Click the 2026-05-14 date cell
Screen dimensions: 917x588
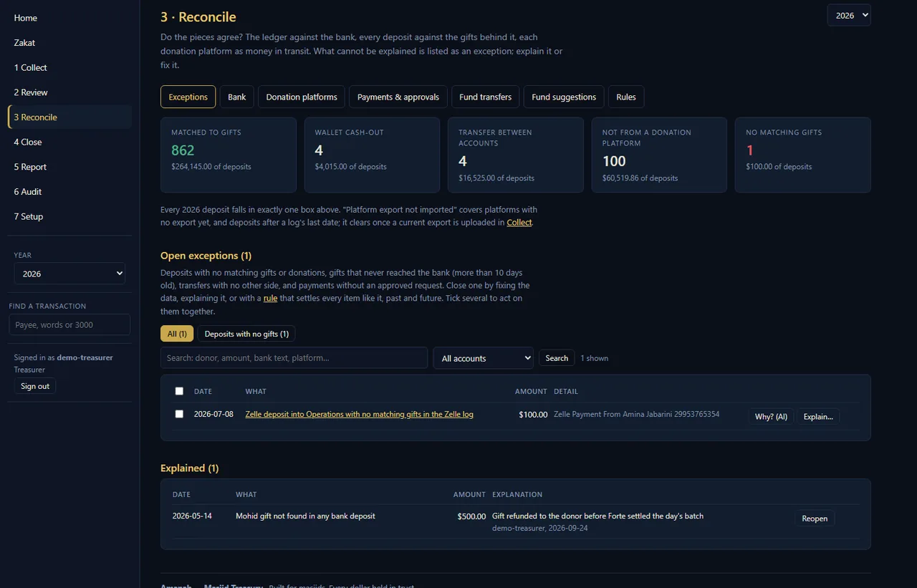(192, 516)
